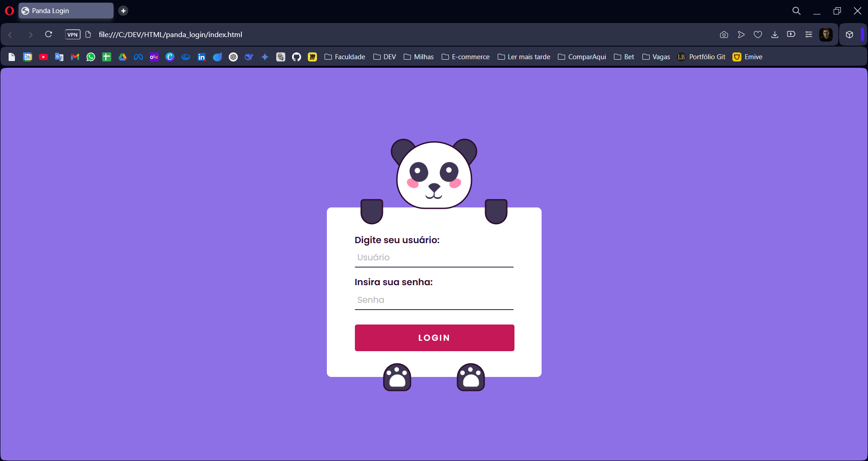This screenshot has width=868, height=461.
Task: Select the Panda Login tab
Action: click(66, 11)
